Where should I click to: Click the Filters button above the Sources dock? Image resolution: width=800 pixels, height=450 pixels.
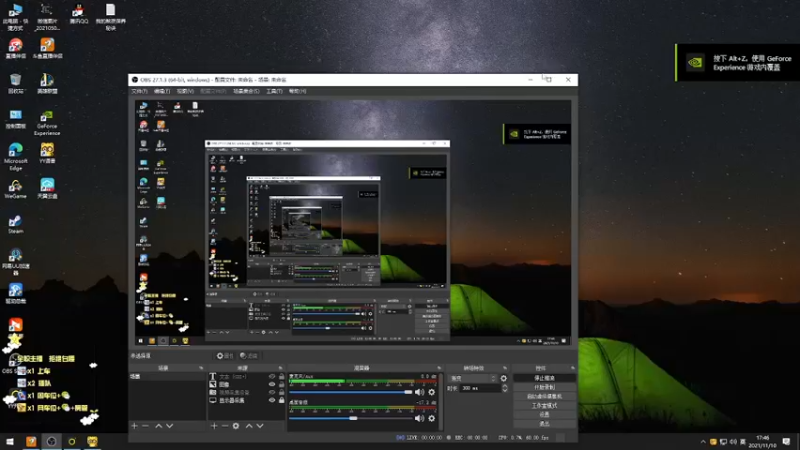click(x=249, y=356)
